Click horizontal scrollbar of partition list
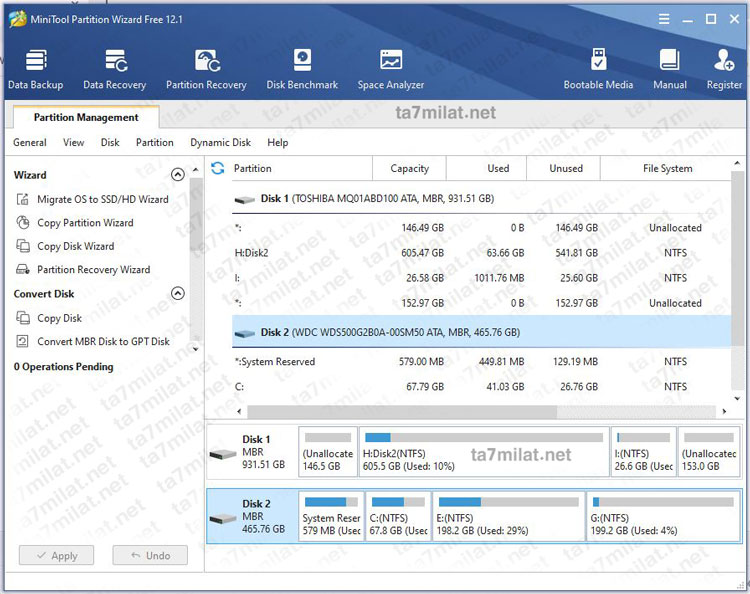 [402, 411]
